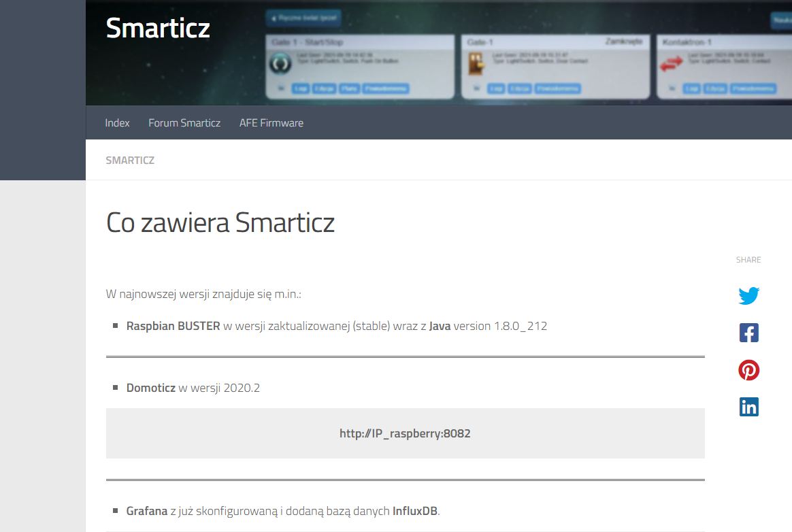Share the page on Twitter
The width and height of the screenshot is (792, 532).
click(x=748, y=295)
